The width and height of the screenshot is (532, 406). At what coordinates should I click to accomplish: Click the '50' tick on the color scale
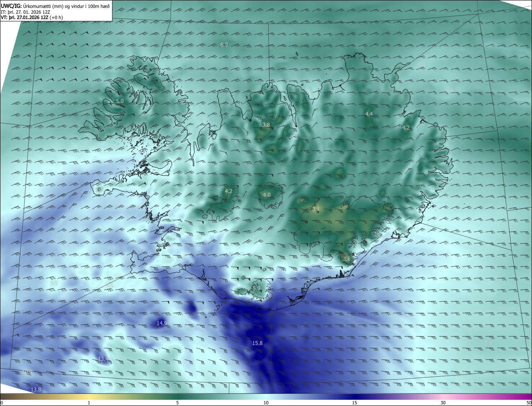pyautogui.click(x=529, y=403)
